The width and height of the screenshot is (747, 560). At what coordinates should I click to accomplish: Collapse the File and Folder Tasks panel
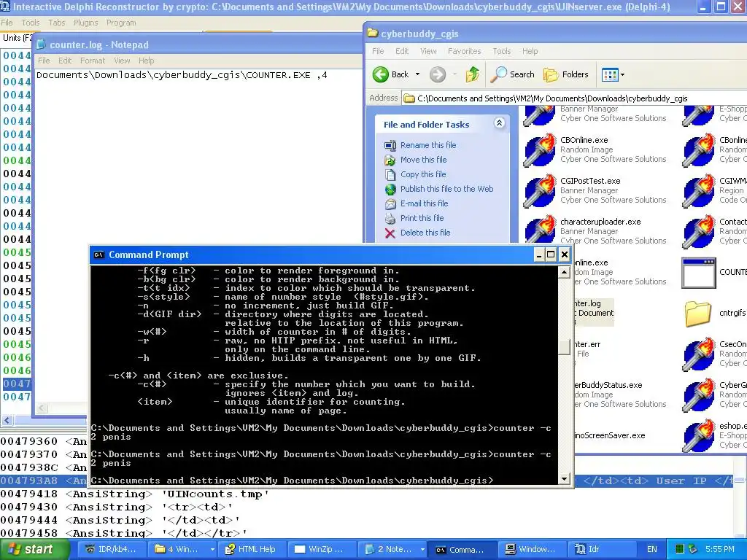click(499, 123)
